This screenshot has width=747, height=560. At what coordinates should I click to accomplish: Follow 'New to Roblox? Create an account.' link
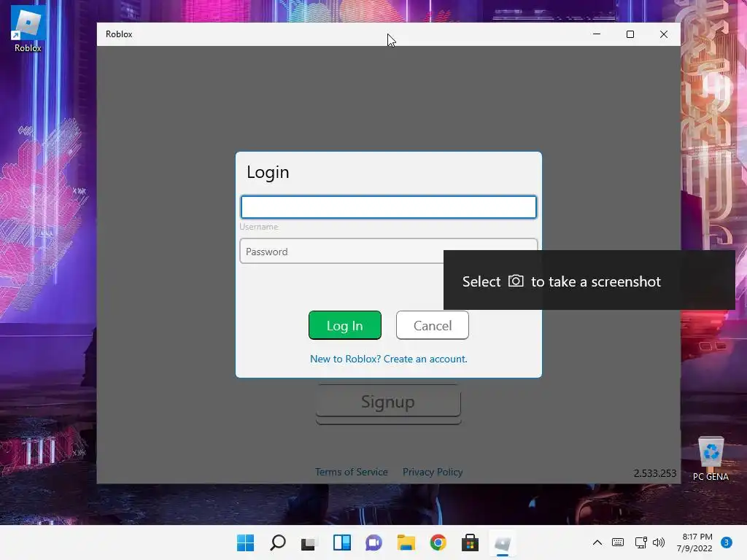pos(389,359)
